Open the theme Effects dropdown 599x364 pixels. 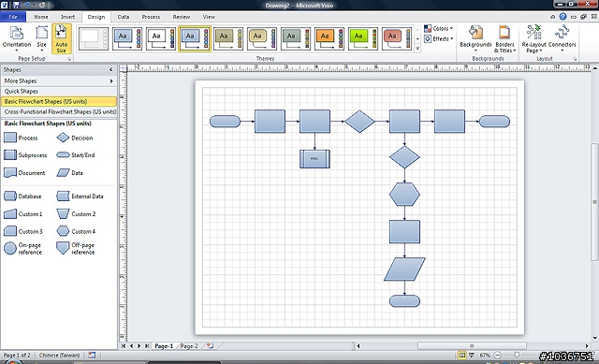[x=439, y=39]
